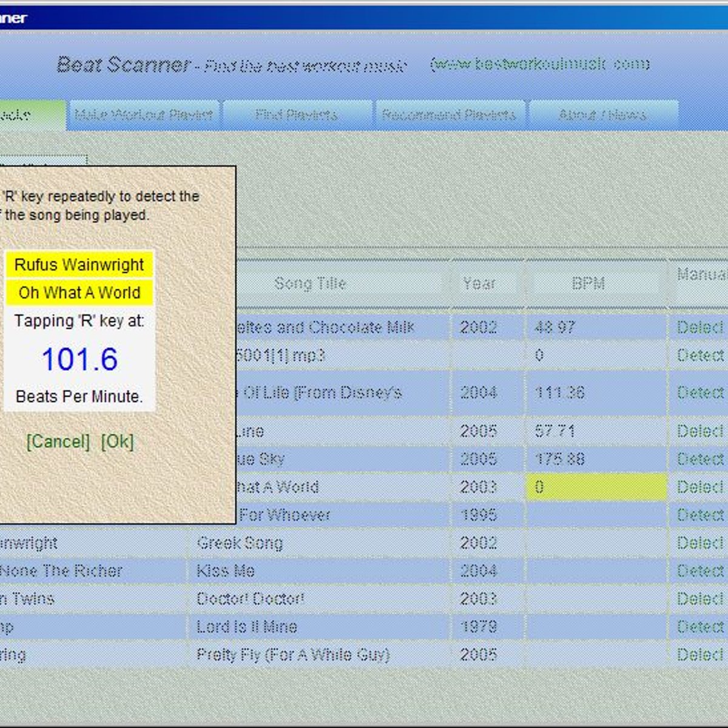
Task: Click Detect for the Chocolate Milk row
Action: 700,328
